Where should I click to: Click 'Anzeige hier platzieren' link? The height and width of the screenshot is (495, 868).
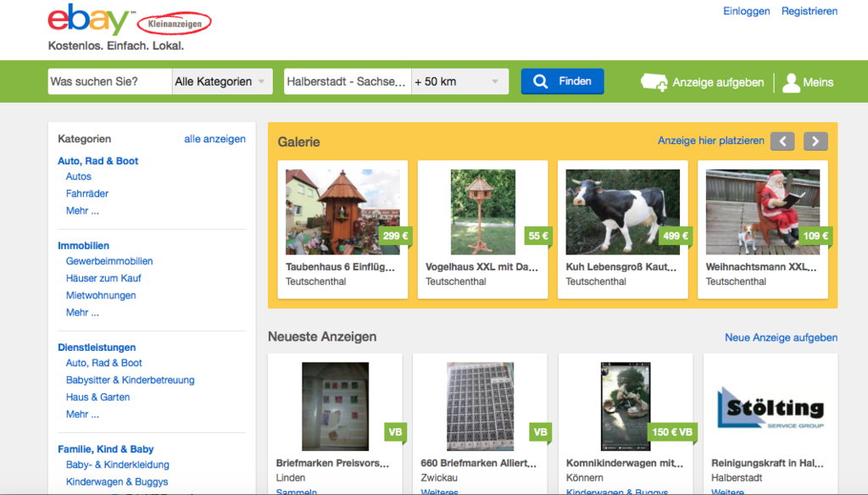(711, 142)
